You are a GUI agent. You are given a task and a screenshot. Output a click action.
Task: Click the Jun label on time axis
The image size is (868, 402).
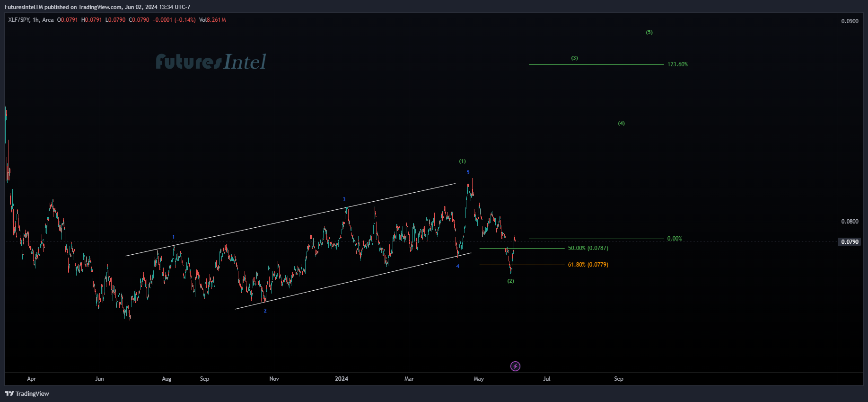tap(99, 379)
